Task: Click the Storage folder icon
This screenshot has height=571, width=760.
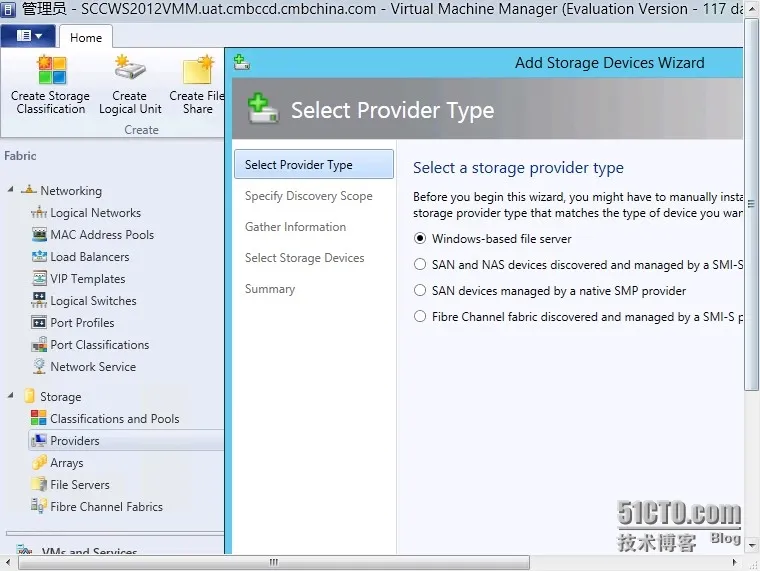Action: pyautogui.click(x=30, y=396)
